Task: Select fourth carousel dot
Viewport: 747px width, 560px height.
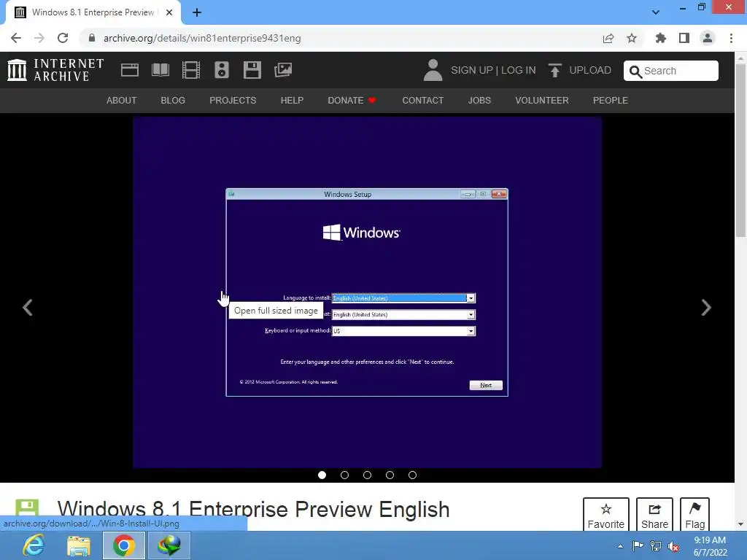Action: (x=390, y=475)
